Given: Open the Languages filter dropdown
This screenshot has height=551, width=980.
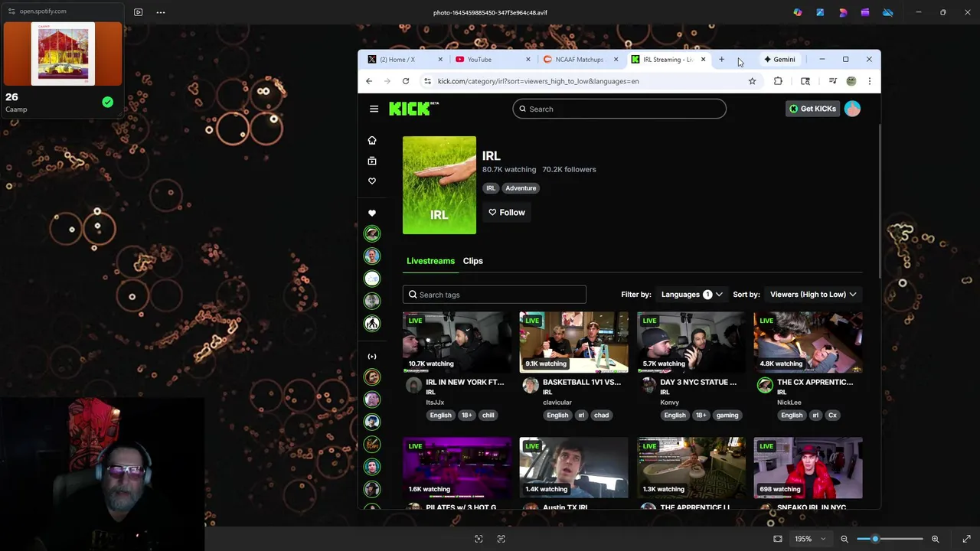Looking at the screenshot, I should (x=692, y=295).
